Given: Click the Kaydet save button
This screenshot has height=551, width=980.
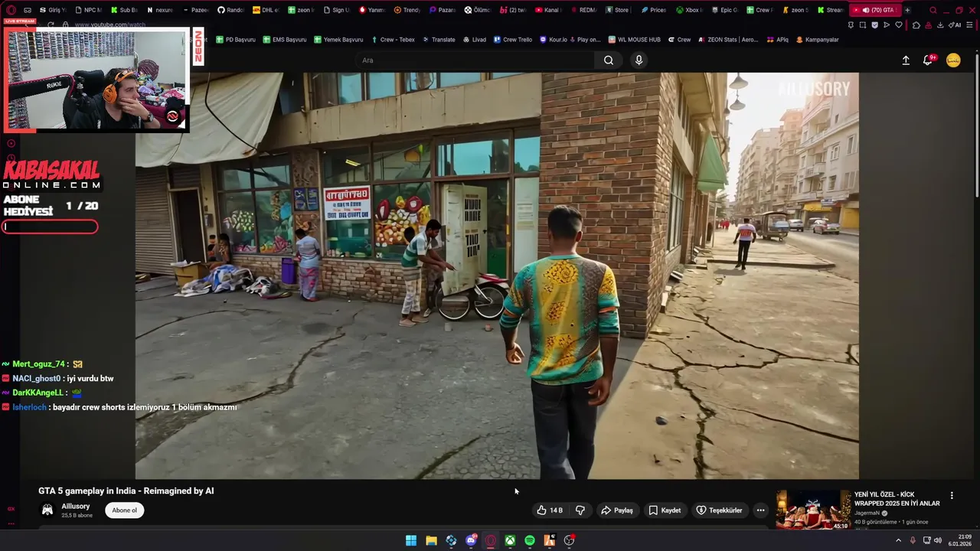Looking at the screenshot, I should 665,510.
